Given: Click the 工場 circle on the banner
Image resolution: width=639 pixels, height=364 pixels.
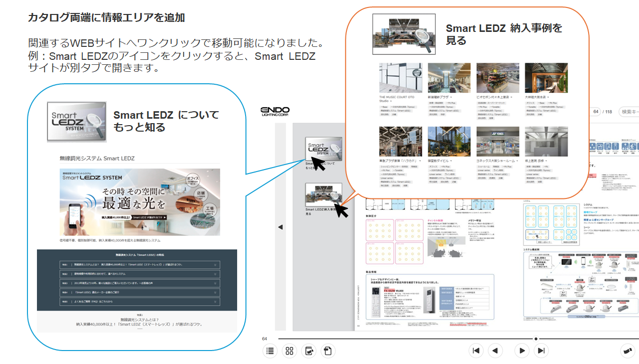Looking at the screenshot, I should pyautogui.click(x=210, y=210).
